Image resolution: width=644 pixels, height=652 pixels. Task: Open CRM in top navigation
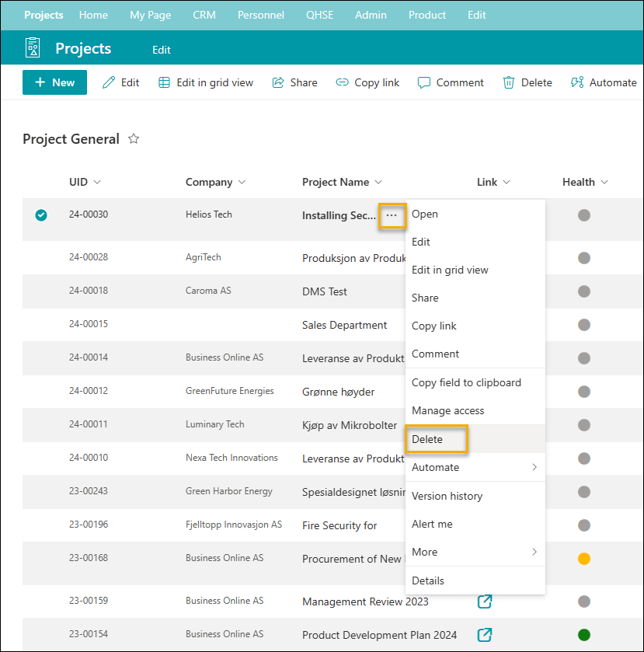click(x=204, y=15)
